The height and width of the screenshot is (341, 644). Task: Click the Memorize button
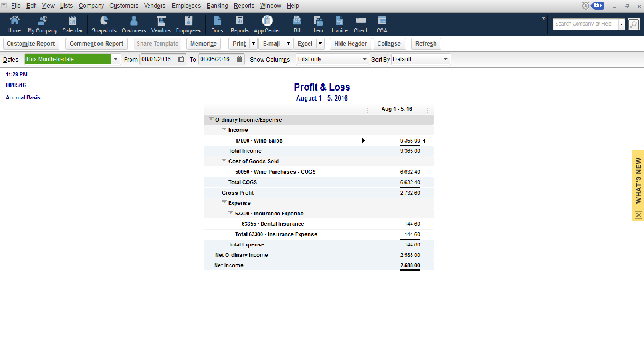click(x=204, y=44)
